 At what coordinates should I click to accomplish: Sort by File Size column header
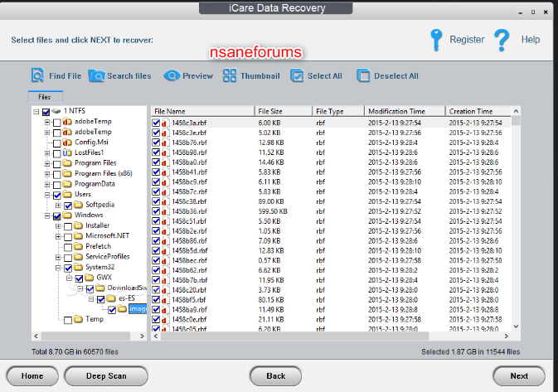point(284,111)
